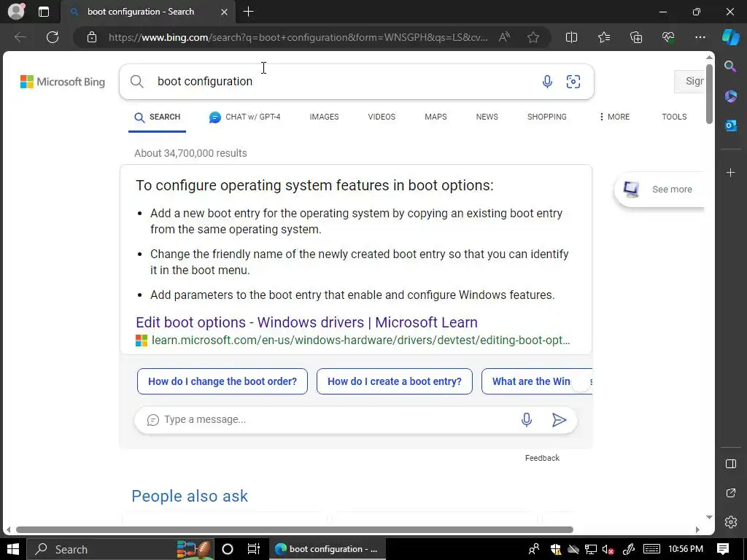Viewport: 747px width, 560px height.
Task: Open Settings and more ellipsis menu
Action: click(x=700, y=37)
